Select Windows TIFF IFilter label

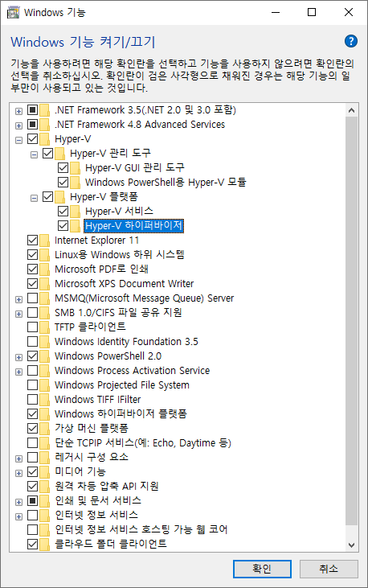click(98, 400)
